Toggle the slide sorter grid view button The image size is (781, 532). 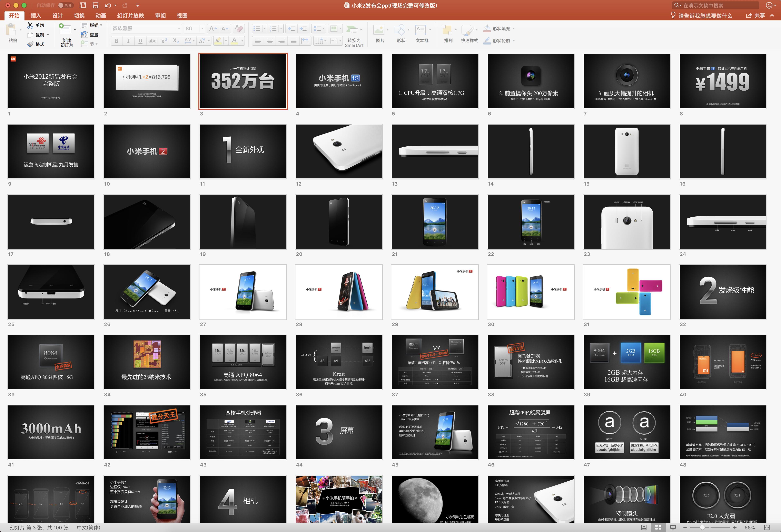pos(658,527)
